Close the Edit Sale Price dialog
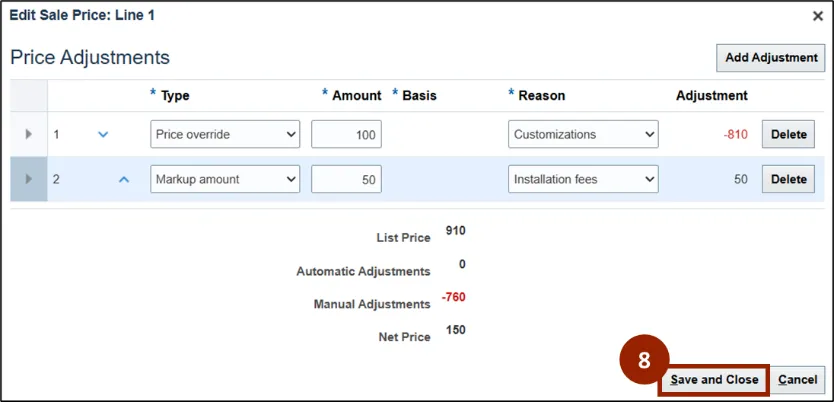Image resolution: width=834 pixels, height=402 pixels. pyautogui.click(x=817, y=16)
